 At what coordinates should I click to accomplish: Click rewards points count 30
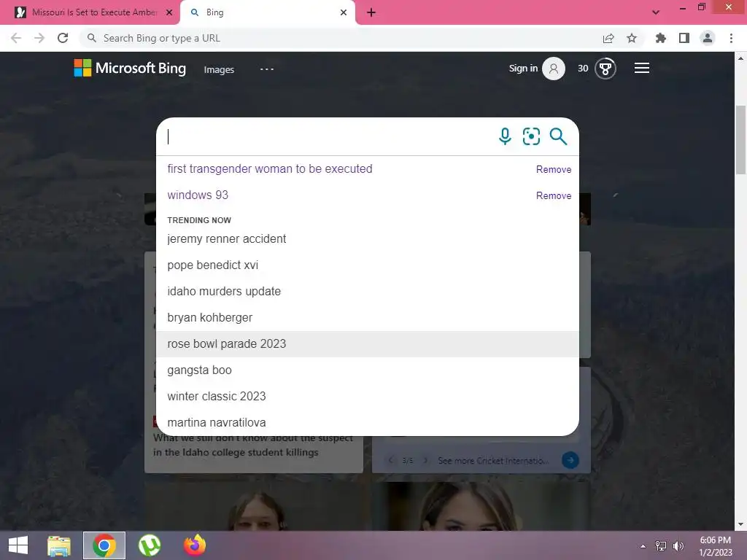click(583, 69)
